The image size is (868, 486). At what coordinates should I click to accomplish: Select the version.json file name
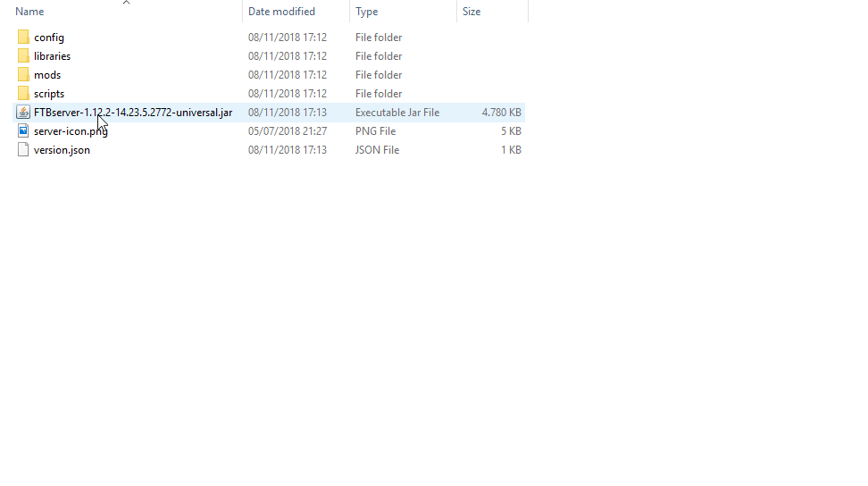(62, 150)
